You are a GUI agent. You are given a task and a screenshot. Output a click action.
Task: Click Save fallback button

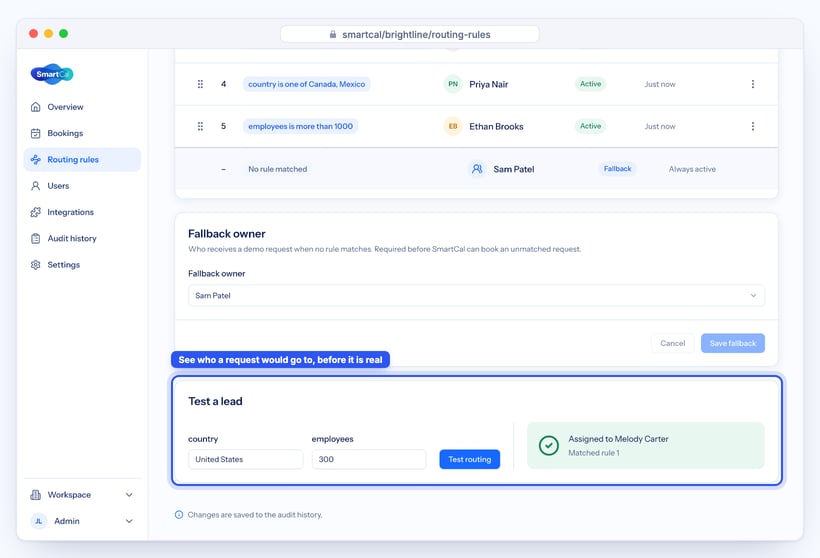point(733,343)
